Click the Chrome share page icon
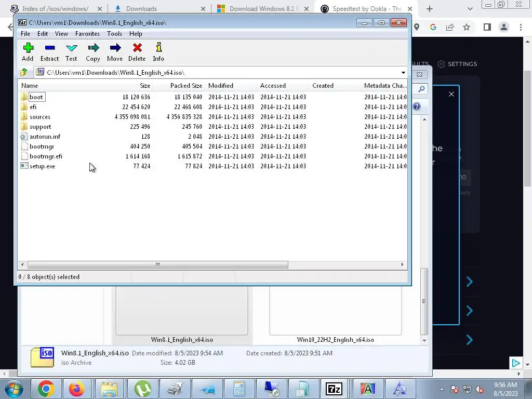The width and height of the screenshot is (532, 399). coord(450,27)
